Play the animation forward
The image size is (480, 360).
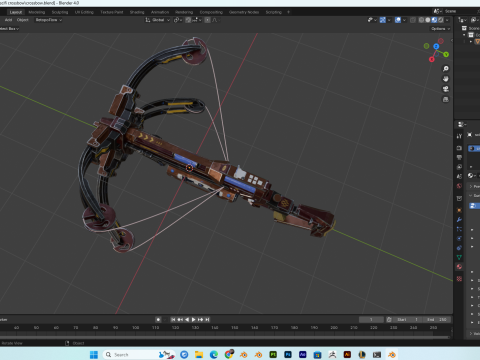(x=193, y=319)
